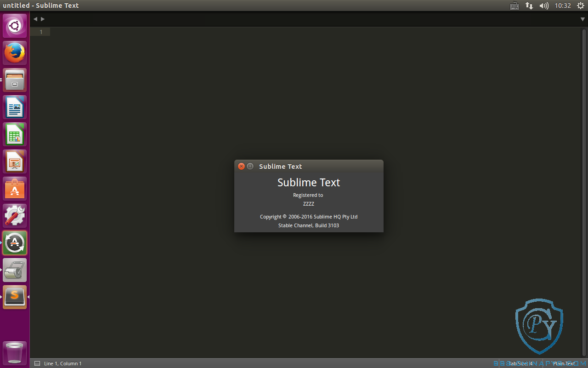This screenshot has width=588, height=368.
Task: Open the network connections indicator
Action: point(529,6)
